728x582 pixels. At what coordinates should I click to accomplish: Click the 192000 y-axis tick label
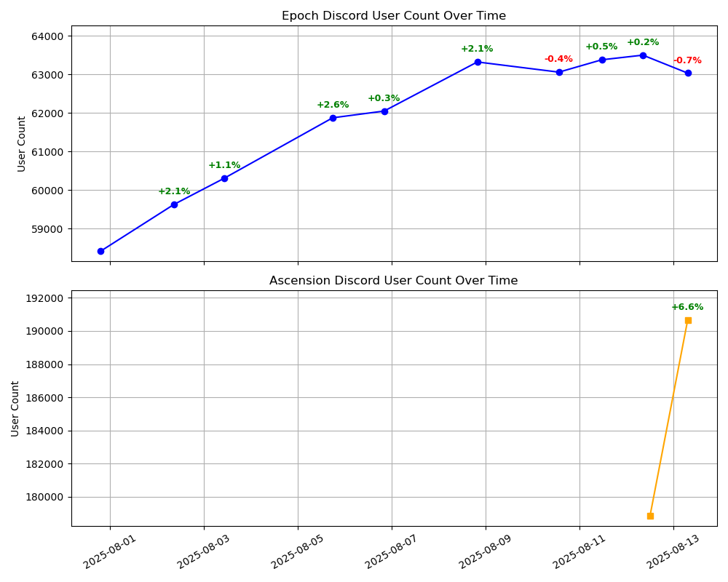pyautogui.click(x=44, y=298)
